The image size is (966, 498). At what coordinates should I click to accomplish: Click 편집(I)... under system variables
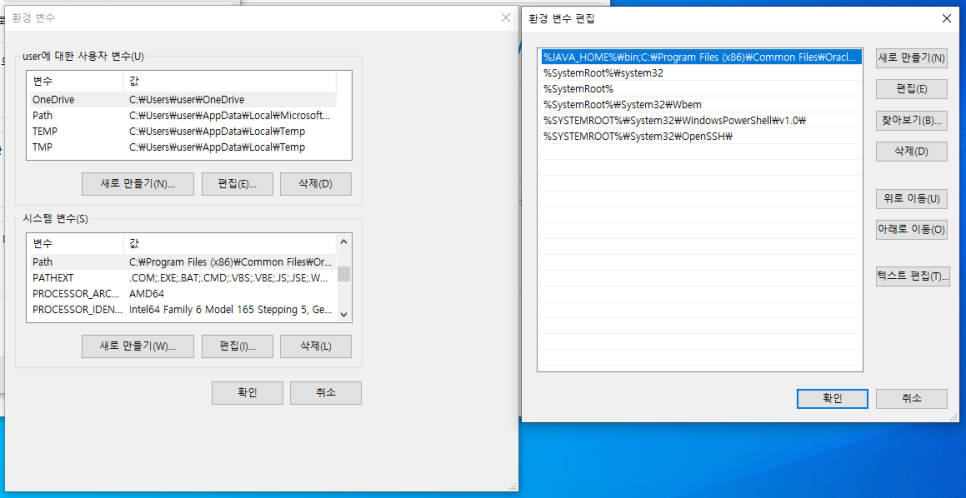(237, 346)
